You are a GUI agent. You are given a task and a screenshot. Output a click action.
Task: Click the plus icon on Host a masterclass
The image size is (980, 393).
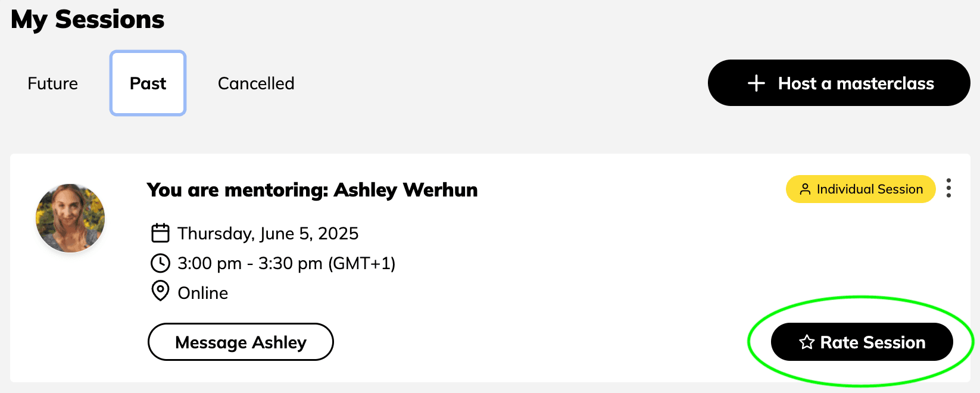[x=756, y=83]
